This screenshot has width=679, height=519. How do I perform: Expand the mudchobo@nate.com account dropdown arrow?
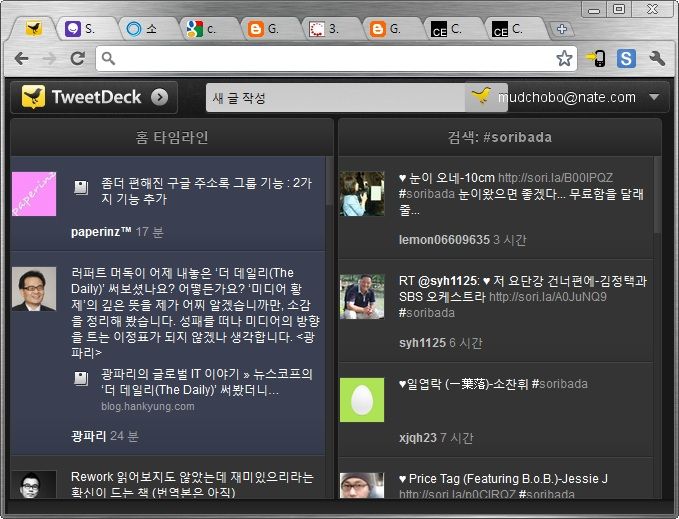coord(654,97)
